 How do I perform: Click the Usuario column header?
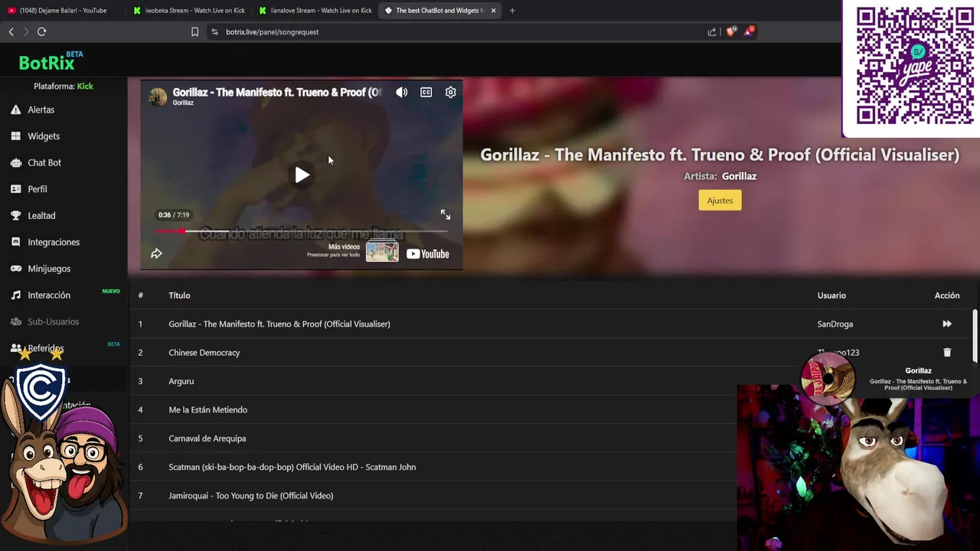831,295
